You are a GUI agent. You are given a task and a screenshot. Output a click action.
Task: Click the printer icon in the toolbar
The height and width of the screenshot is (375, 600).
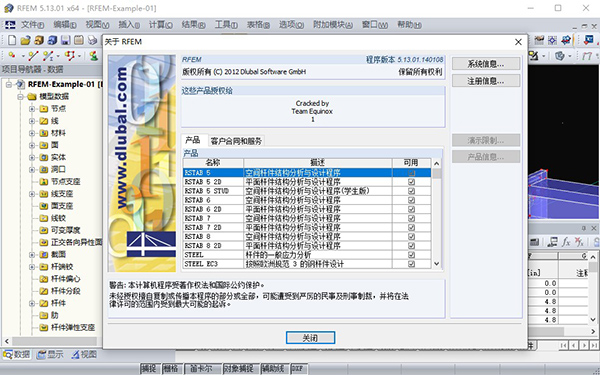[92, 40]
